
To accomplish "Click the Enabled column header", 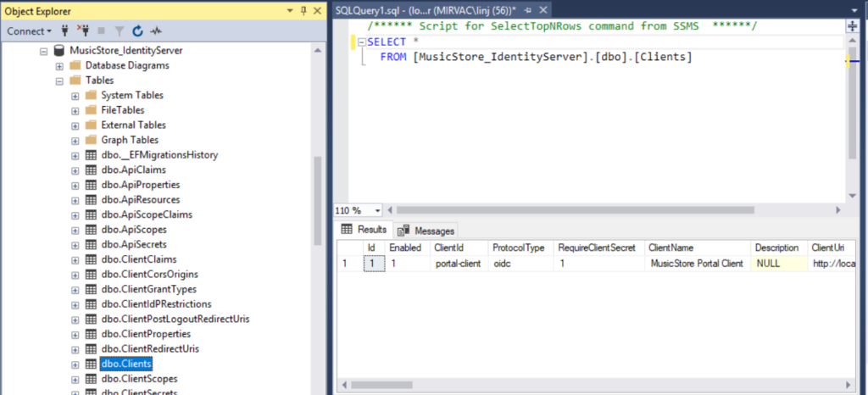I will pos(408,248).
